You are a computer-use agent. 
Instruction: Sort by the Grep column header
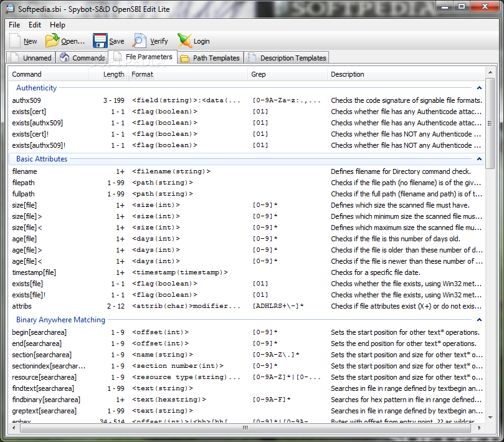coord(287,74)
